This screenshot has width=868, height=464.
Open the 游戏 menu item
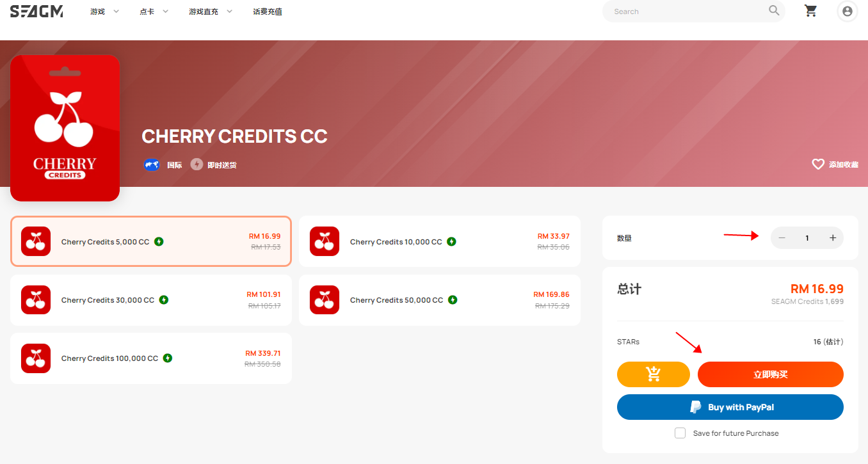click(97, 12)
